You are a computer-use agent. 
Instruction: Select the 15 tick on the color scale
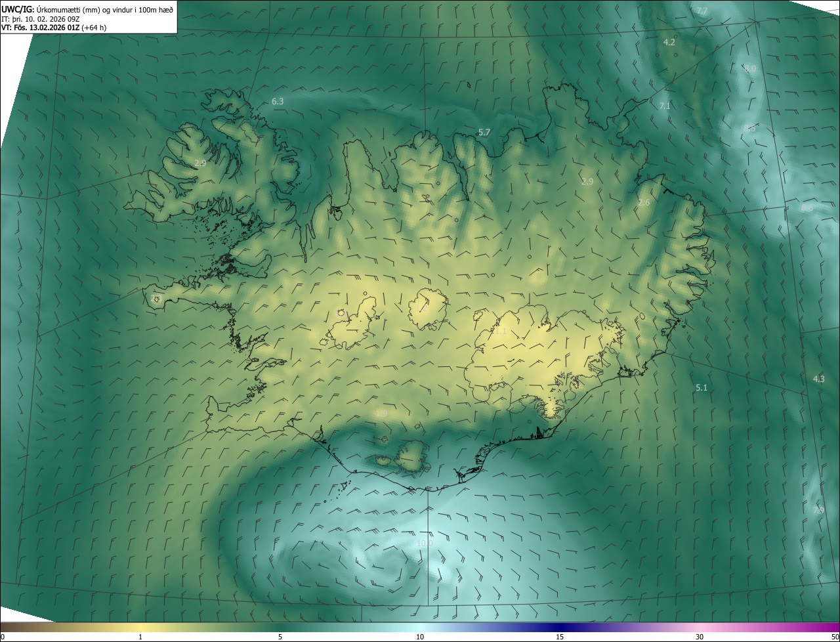[560, 637]
